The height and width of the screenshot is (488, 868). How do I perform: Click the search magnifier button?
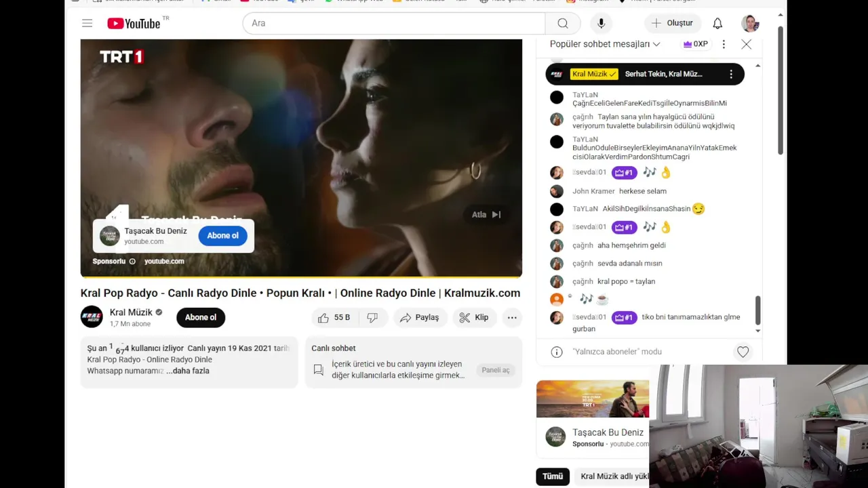pos(563,23)
